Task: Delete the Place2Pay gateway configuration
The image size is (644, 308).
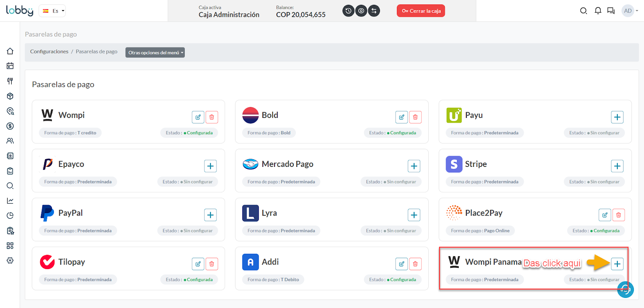Action: [x=619, y=215]
